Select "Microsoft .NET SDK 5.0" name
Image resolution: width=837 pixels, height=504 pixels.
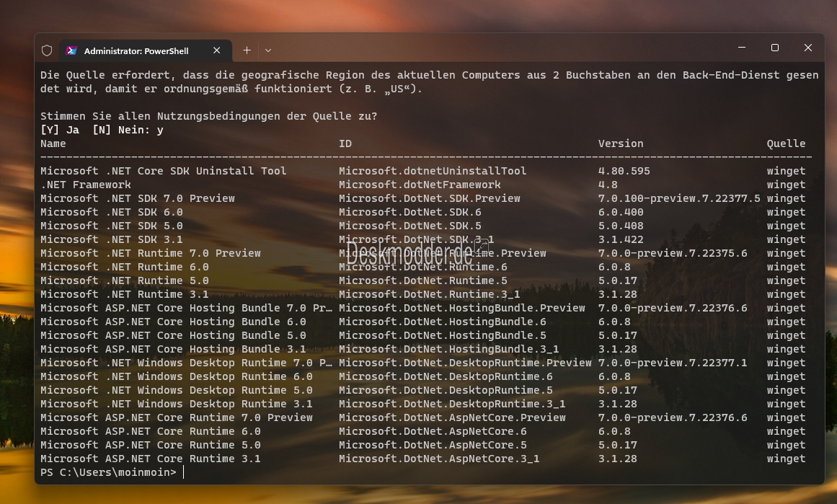112,226
